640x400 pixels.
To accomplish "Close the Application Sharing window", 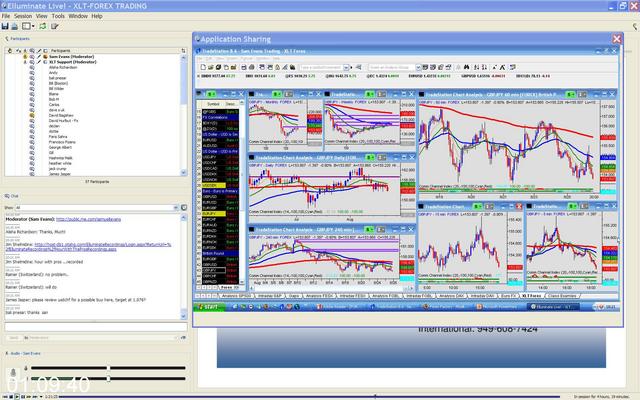I will click(616, 39).
